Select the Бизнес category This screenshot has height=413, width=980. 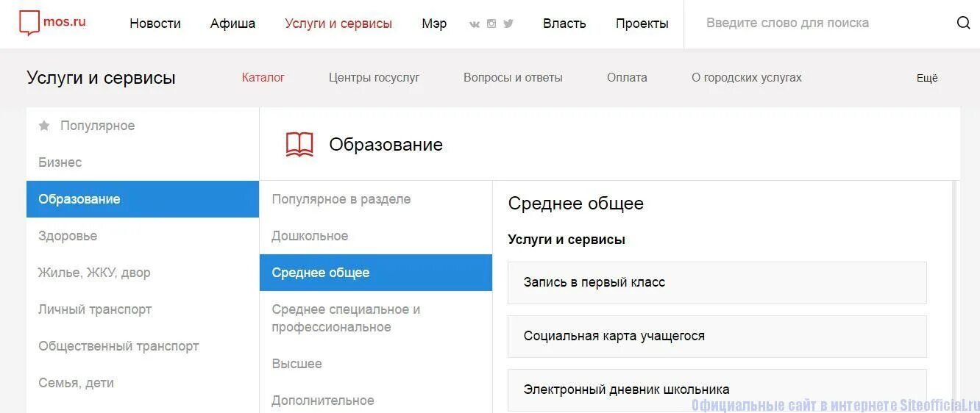click(143, 162)
